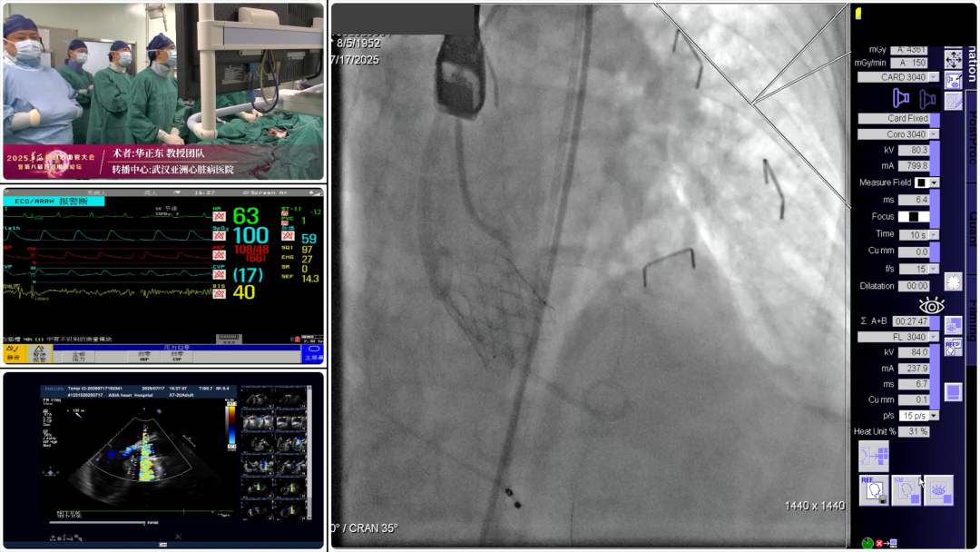The width and height of the screenshot is (980, 552).
Task: Click the REF head store icon
Action: tap(875, 490)
